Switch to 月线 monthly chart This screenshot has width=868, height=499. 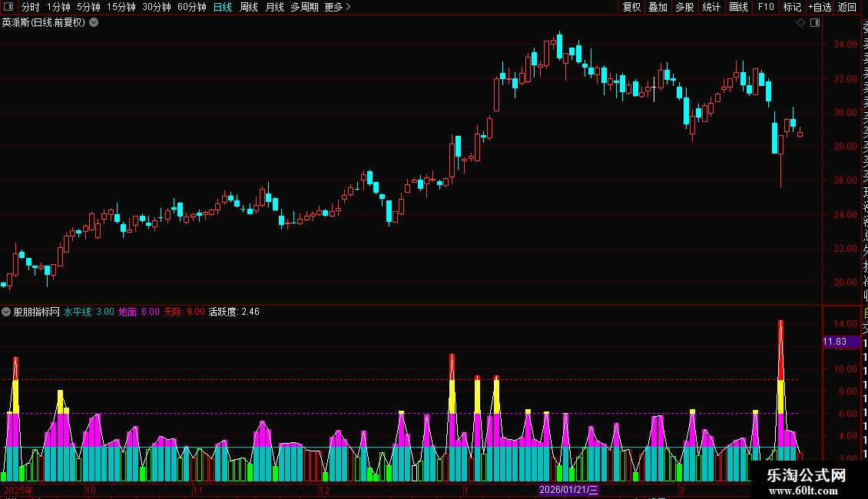point(274,7)
